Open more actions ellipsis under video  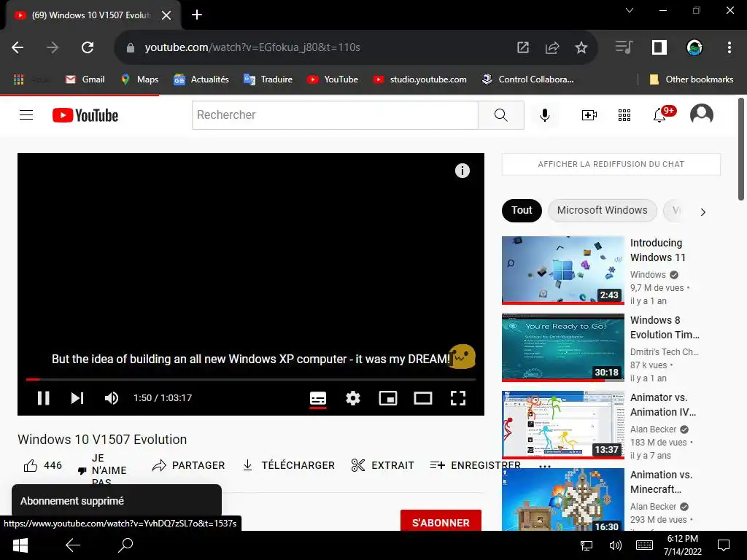(x=544, y=467)
